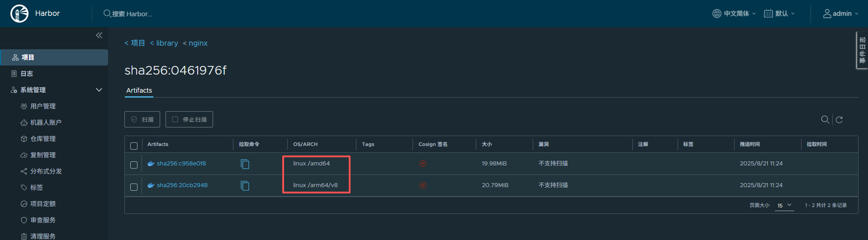Click the 拉取时间 column header

[816, 144]
